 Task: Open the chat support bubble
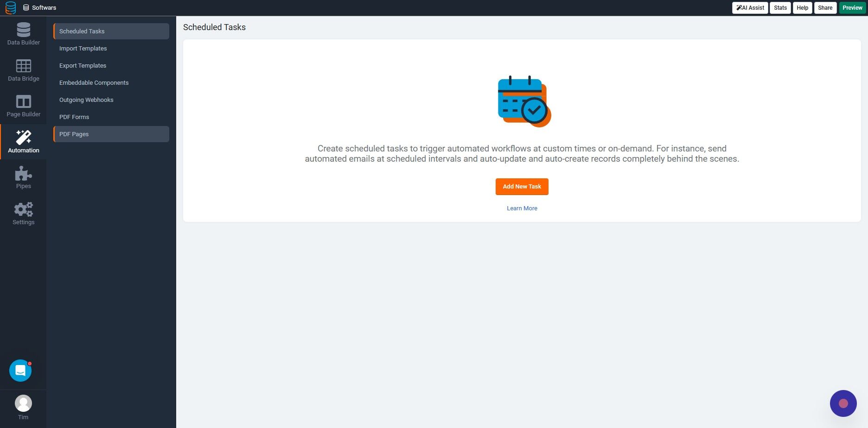click(20, 370)
